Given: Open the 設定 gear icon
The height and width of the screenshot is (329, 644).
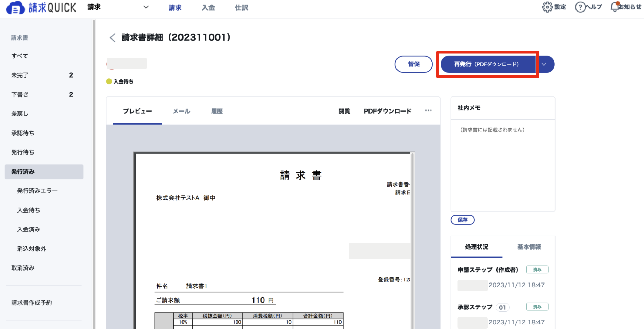Looking at the screenshot, I should point(547,7).
